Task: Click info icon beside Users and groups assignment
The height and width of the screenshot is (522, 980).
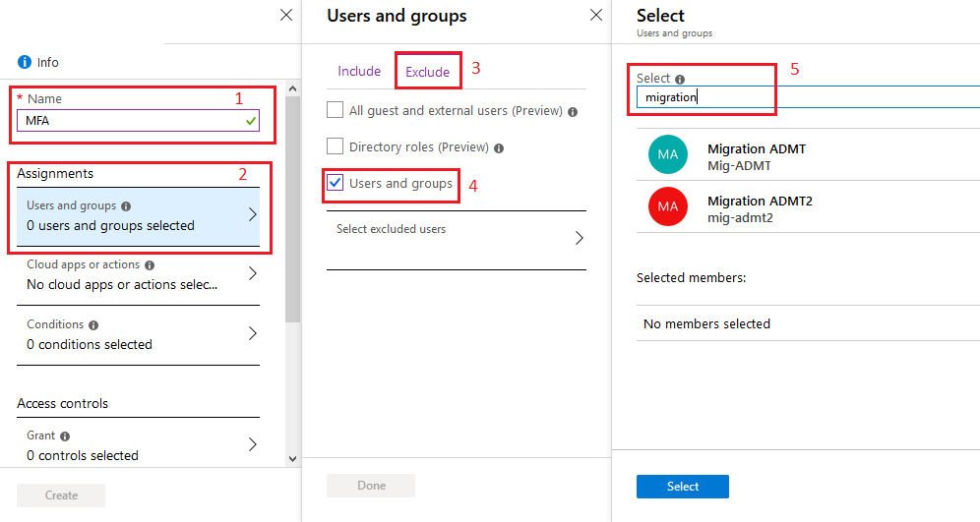Action: 126,206
